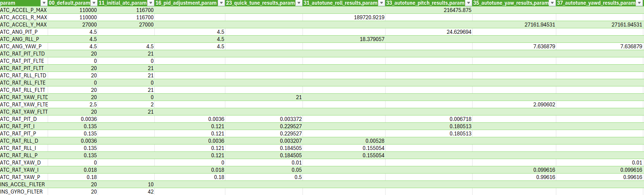
Task: Select the 24.629694 autotune pitch cell
Action: click(x=429, y=32)
